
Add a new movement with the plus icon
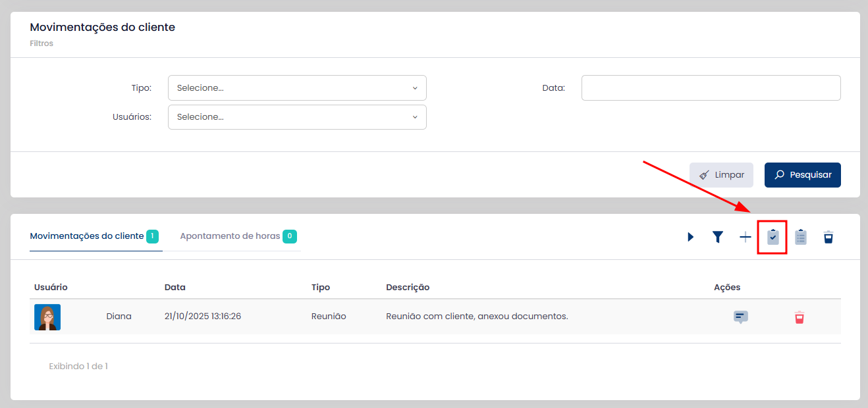745,237
